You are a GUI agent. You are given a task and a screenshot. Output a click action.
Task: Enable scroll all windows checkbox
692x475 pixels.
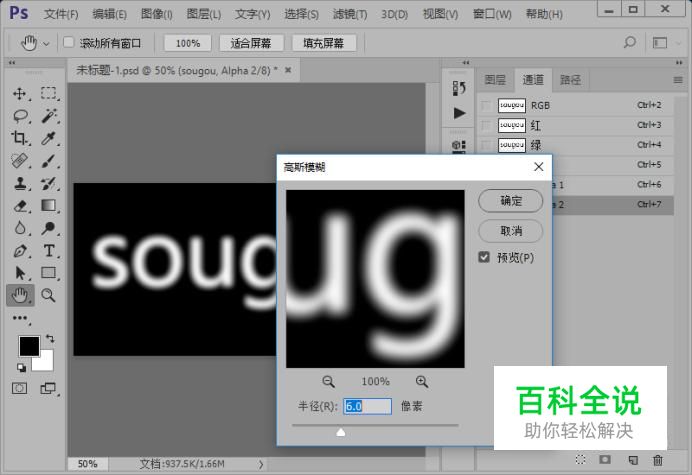pos(68,42)
